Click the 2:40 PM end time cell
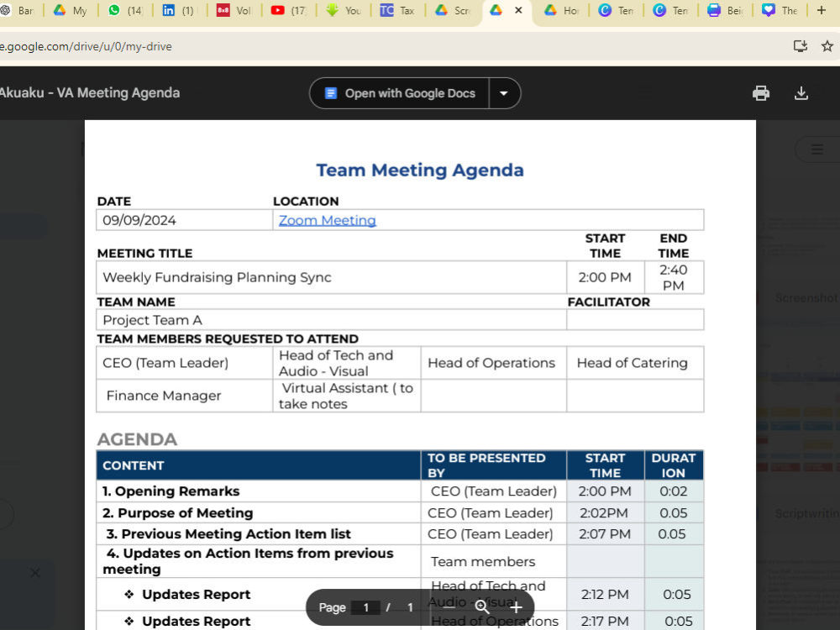840x630 pixels. 674,277
